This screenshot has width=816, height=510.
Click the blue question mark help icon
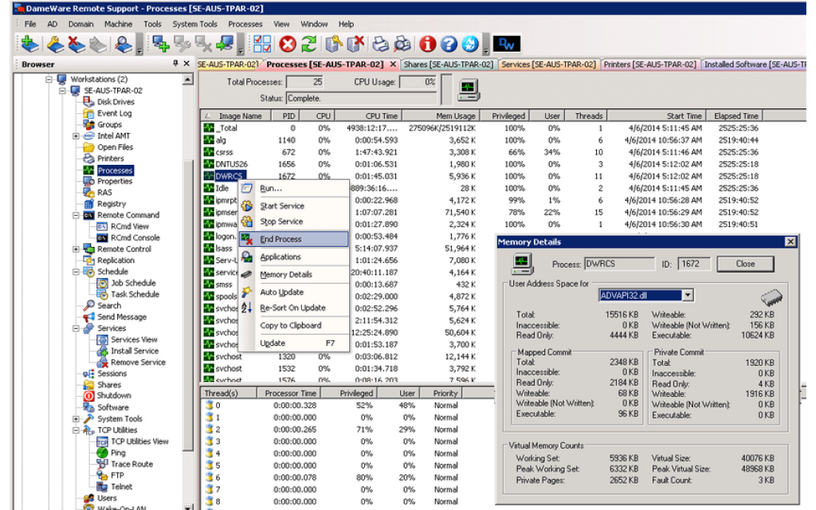pyautogui.click(x=449, y=44)
